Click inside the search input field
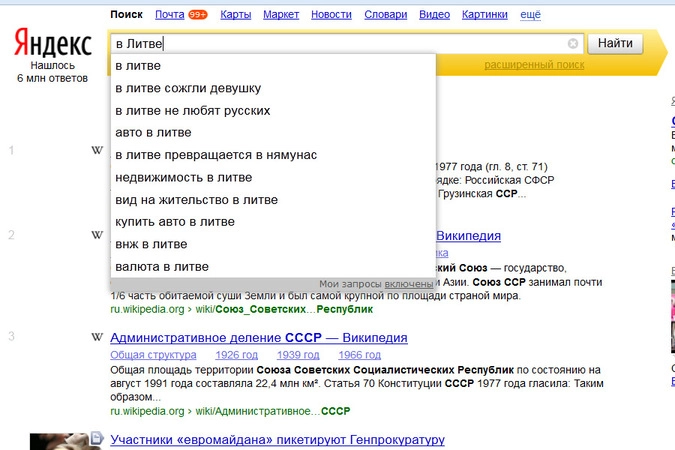Viewport: 675px width, 450px height. (340, 44)
